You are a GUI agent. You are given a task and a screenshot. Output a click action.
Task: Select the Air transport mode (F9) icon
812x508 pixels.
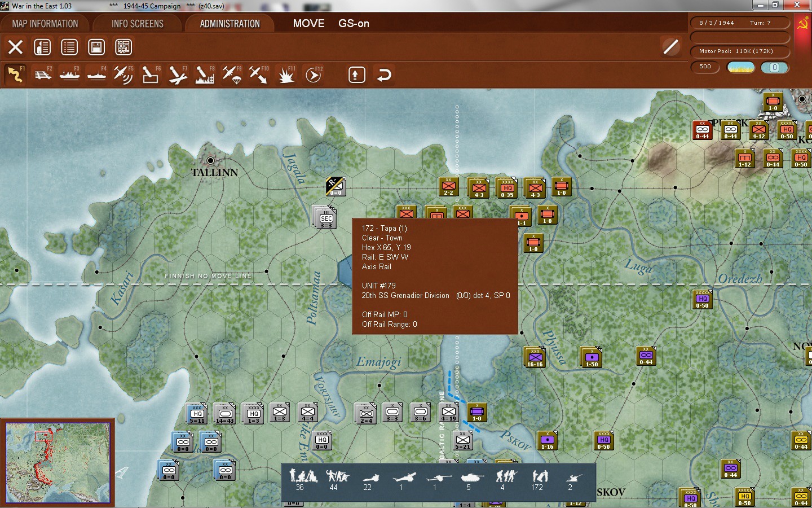(x=232, y=75)
